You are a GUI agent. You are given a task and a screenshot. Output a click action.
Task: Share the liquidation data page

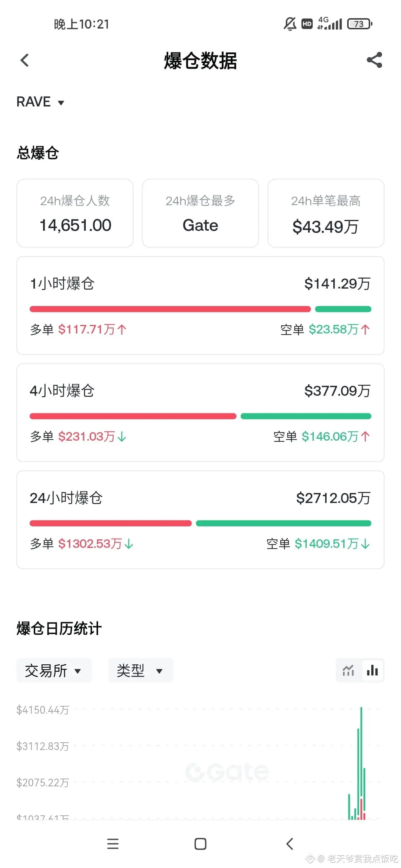pyautogui.click(x=374, y=60)
